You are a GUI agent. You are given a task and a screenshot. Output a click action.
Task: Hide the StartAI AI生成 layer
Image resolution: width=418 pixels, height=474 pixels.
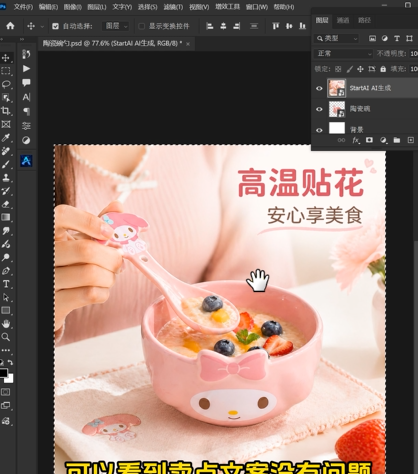click(319, 88)
